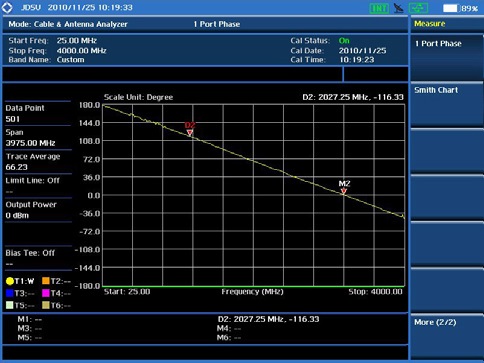Click the yellow T1:W trace swatch
This screenshot has width=484, height=363.
click(x=10, y=281)
